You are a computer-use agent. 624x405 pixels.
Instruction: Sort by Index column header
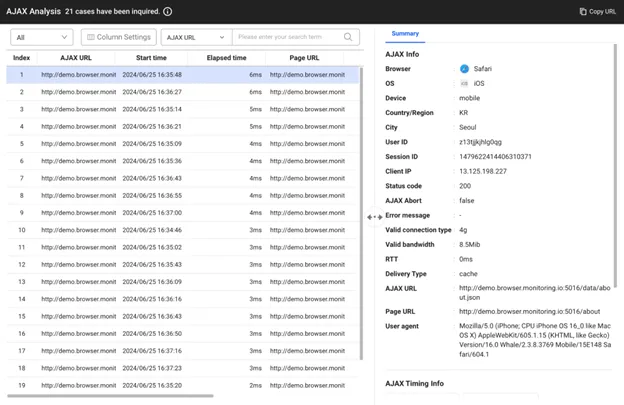coord(21,58)
